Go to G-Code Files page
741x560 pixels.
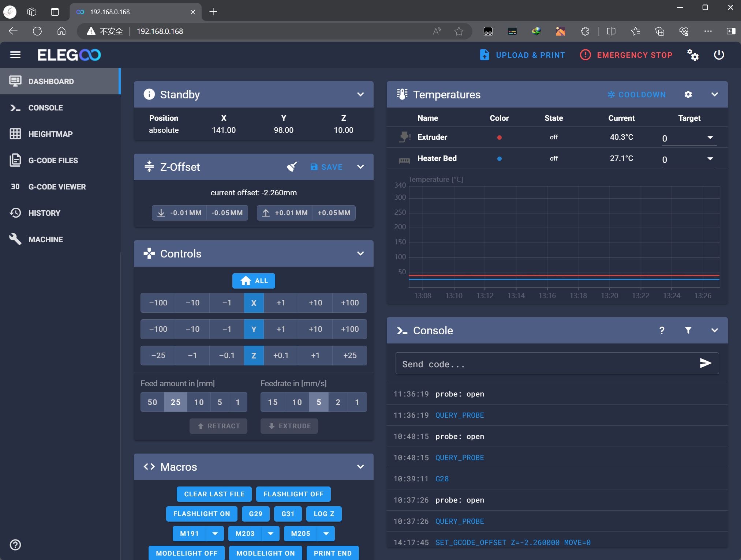pyautogui.click(x=53, y=161)
